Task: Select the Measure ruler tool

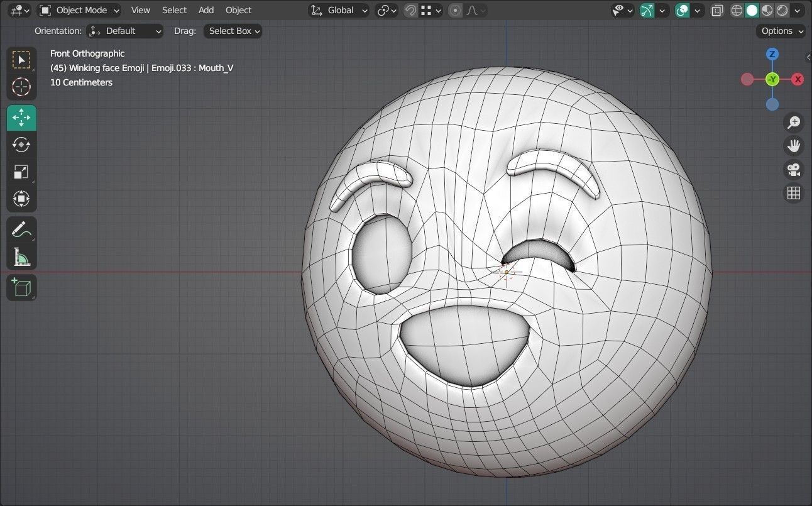Action: (x=21, y=257)
